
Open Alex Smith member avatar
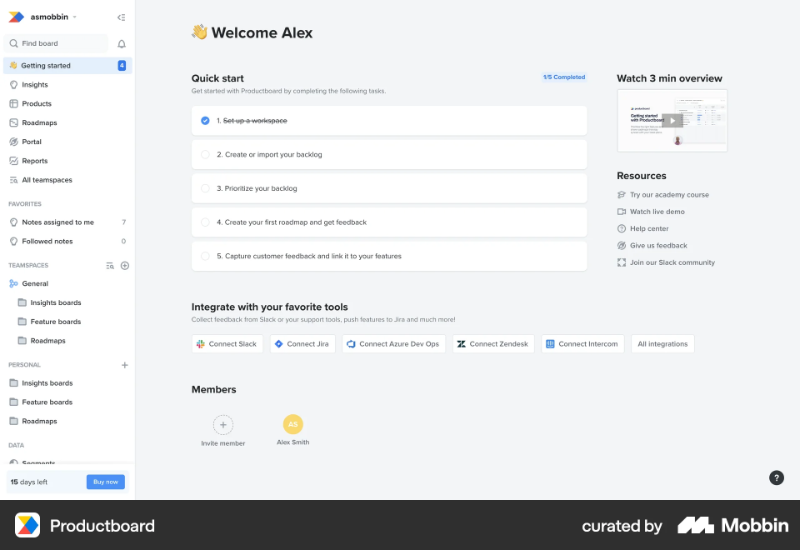293,424
